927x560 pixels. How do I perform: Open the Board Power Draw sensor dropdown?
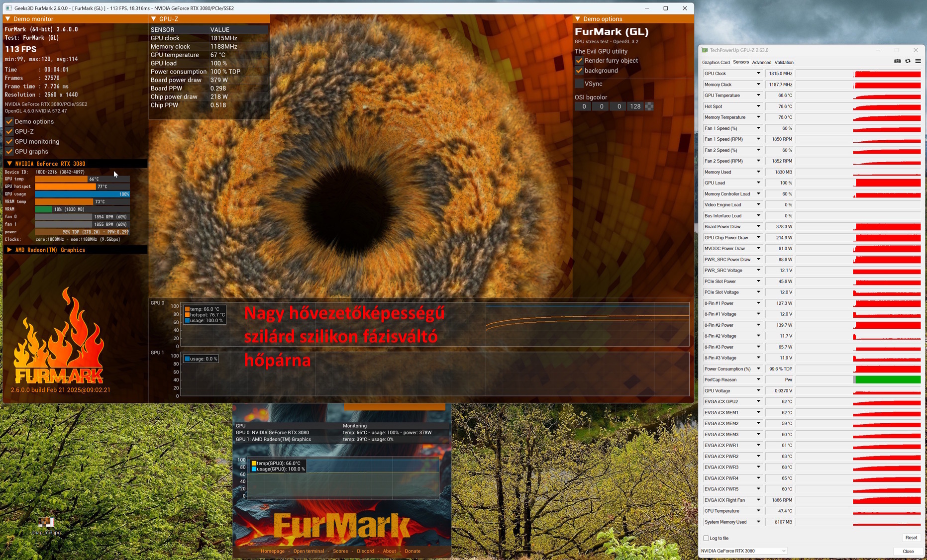(x=758, y=227)
